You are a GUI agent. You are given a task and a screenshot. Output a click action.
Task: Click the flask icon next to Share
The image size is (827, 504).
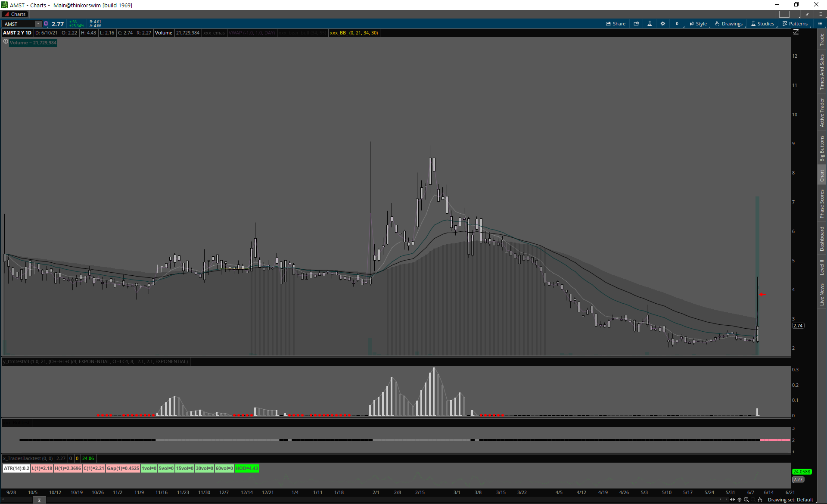(650, 24)
